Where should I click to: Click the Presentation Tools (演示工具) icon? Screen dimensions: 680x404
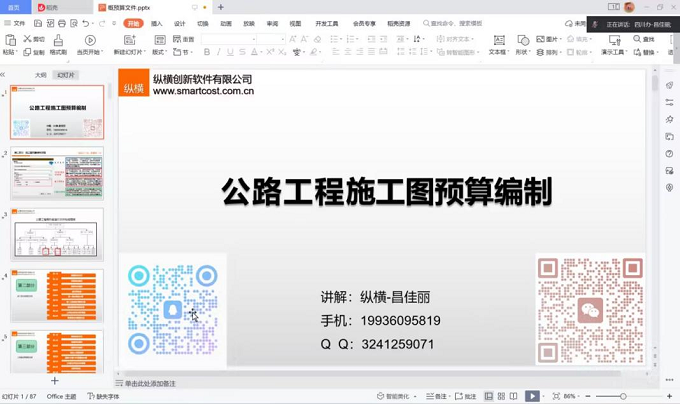615,40
